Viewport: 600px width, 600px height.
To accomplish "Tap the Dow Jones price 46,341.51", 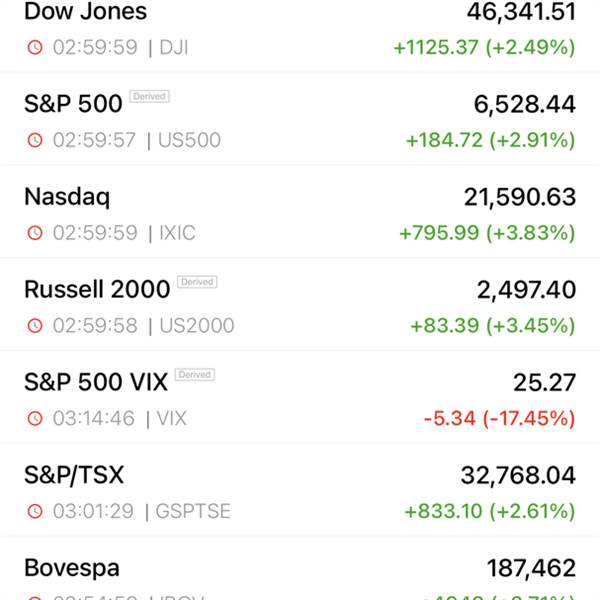I will click(x=521, y=11).
